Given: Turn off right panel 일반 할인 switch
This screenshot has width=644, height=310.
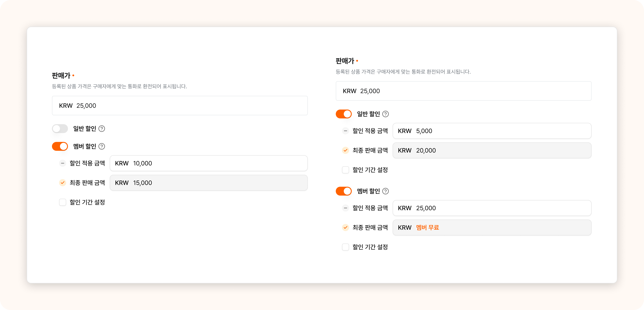Looking at the screenshot, I should [x=343, y=114].
